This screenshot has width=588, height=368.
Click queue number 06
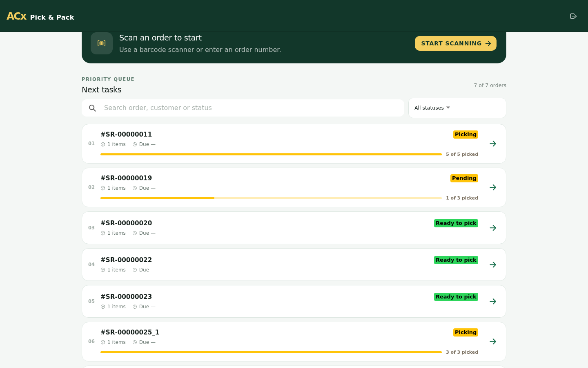[x=91, y=341]
